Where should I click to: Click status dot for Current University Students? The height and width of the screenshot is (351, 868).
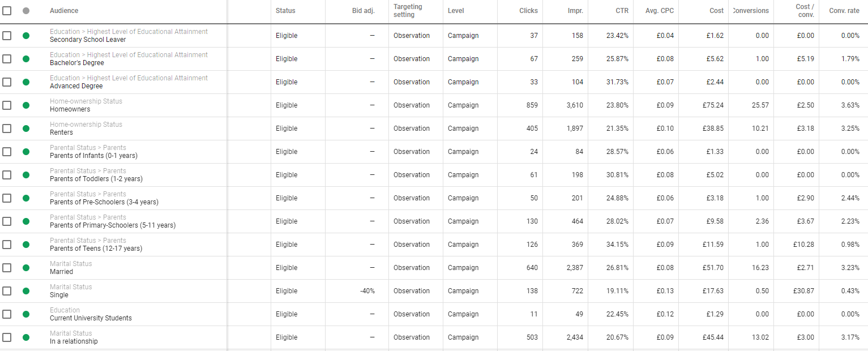point(26,314)
